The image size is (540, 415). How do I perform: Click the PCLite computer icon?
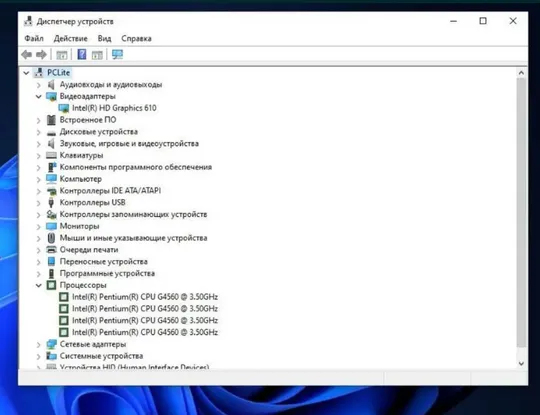pyautogui.click(x=39, y=73)
